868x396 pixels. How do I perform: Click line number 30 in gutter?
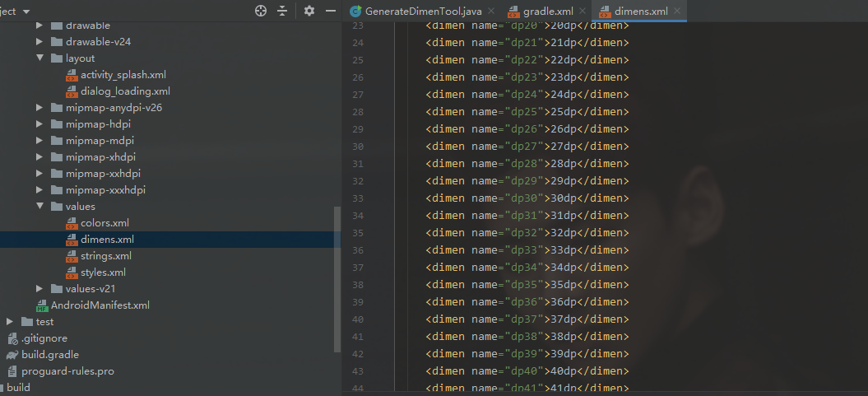(x=358, y=147)
